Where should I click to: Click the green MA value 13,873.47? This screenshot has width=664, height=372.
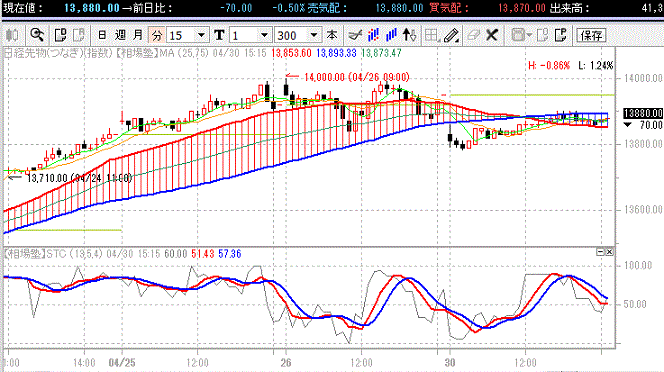point(381,53)
